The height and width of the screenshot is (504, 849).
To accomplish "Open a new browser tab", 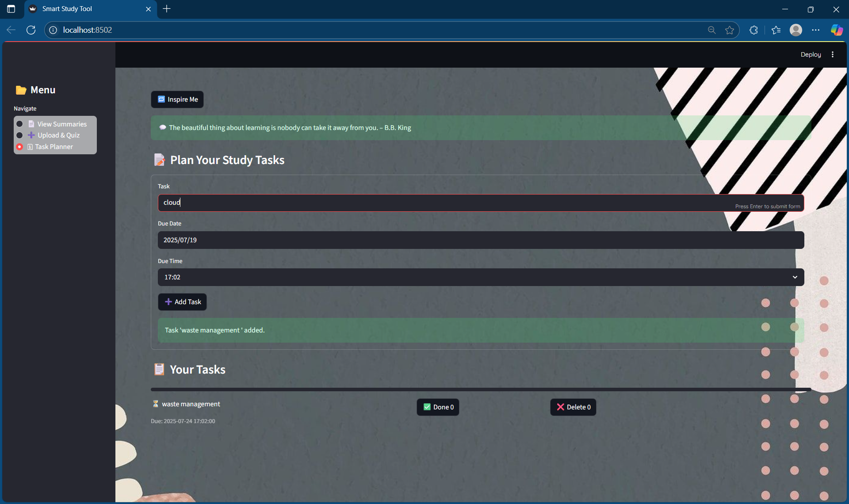I will tap(167, 9).
